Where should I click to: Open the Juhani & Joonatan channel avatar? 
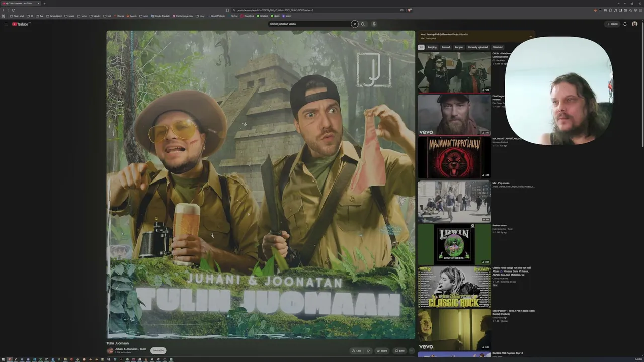(x=110, y=350)
